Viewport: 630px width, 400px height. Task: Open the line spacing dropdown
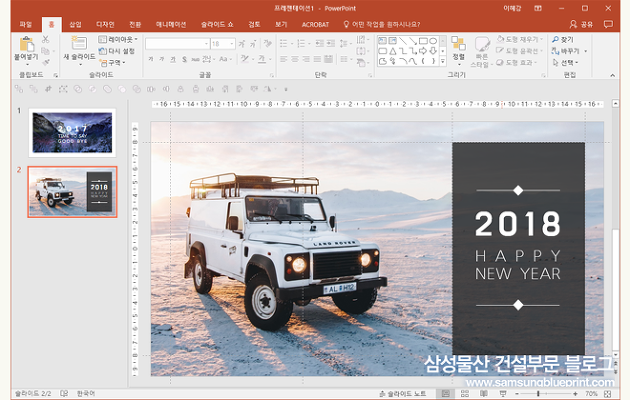345,43
